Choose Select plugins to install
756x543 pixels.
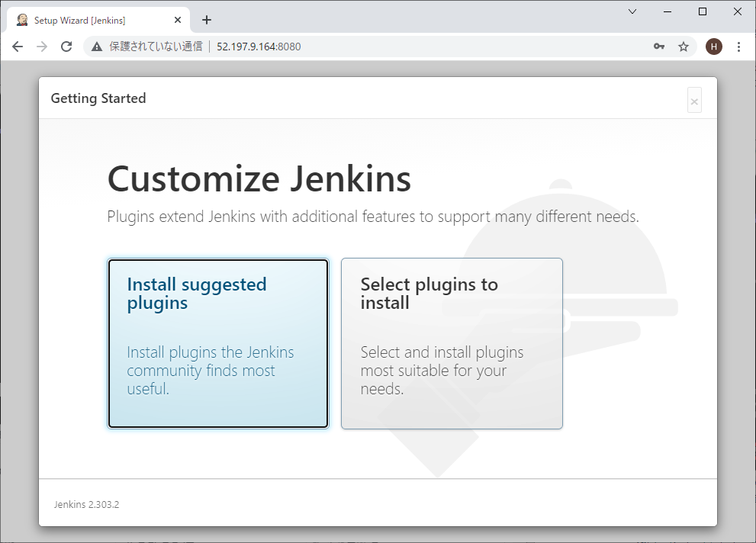pos(452,343)
